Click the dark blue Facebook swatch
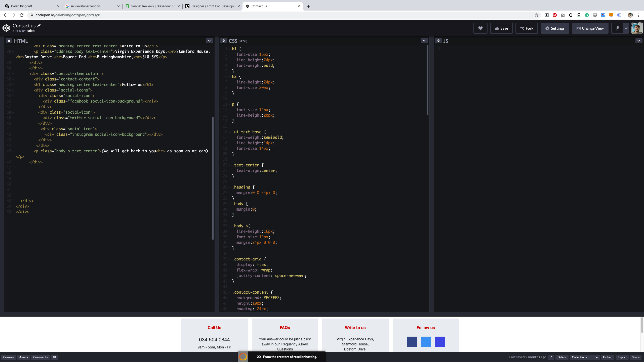 pyautogui.click(x=412, y=341)
